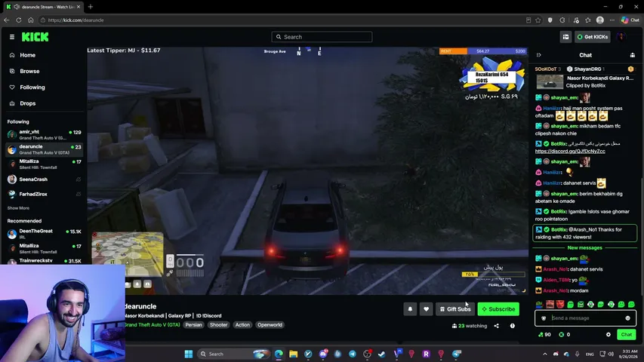Open the clipped video thumbnail in chat
The image size is (644, 362).
coord(550,81)
